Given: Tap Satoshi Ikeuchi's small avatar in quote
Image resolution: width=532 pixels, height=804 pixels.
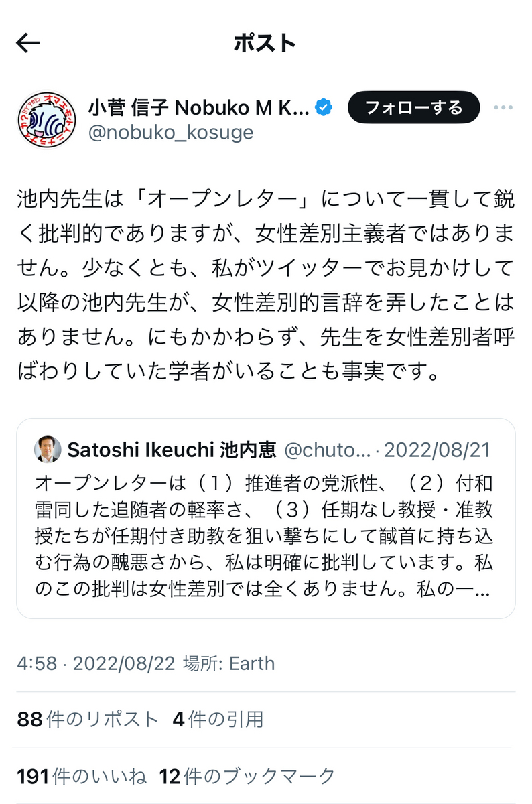Looking at the screenshot, I should (x=47, y=450).
